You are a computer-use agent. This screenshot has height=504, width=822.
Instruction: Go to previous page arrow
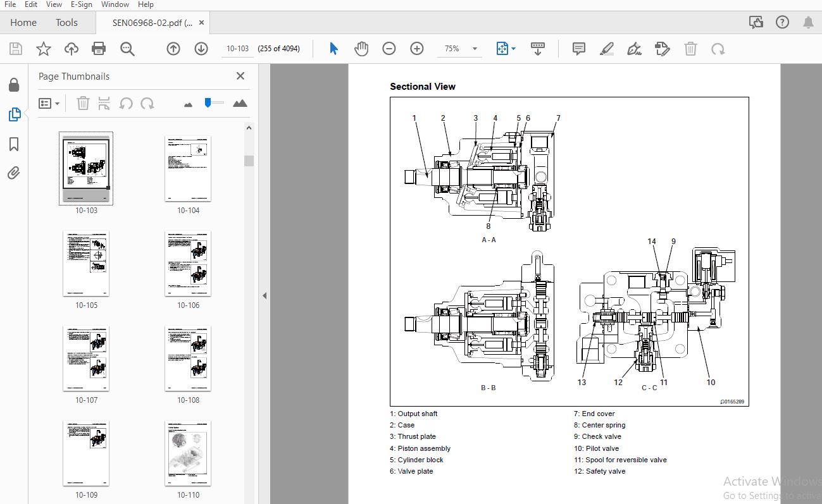pos(173,49)
